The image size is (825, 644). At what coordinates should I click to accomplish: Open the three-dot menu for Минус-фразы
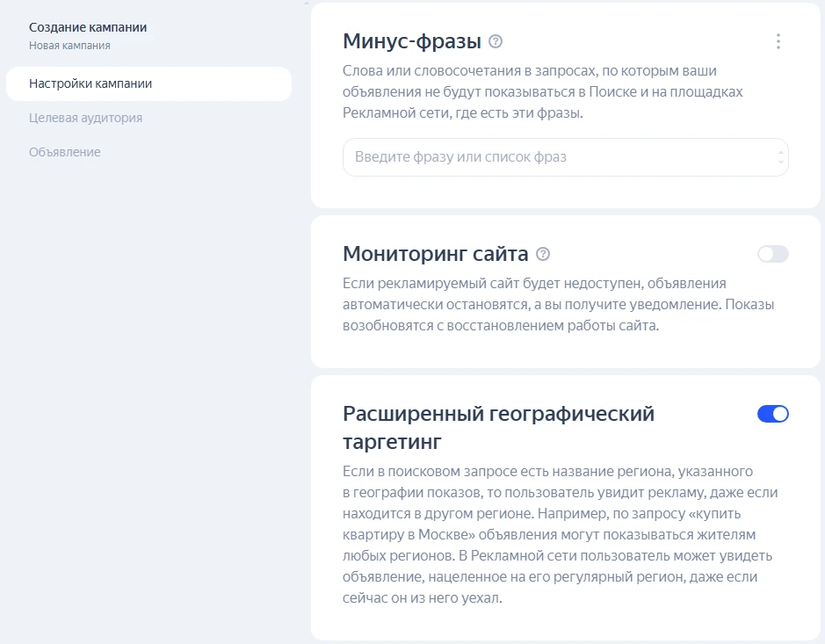click(778, 41)
